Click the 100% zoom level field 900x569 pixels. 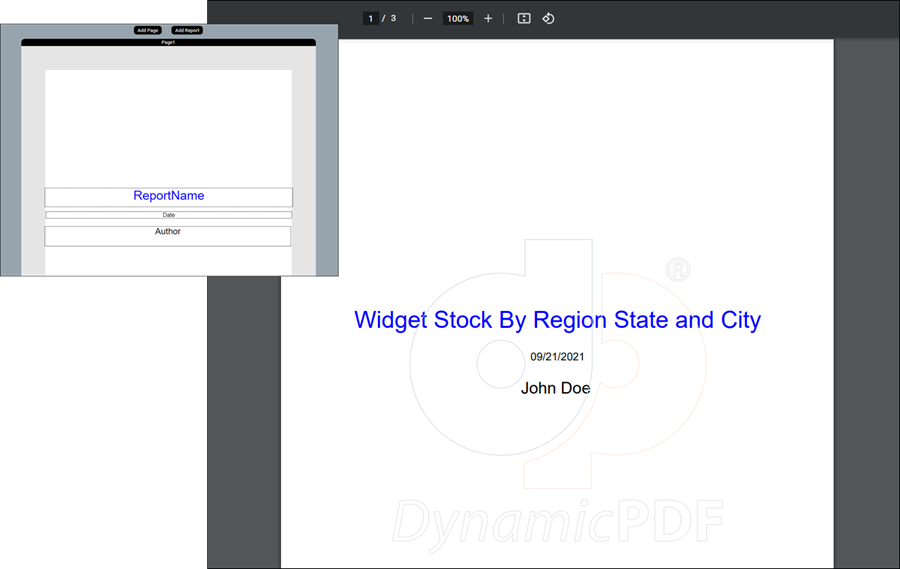coord(458,19)
